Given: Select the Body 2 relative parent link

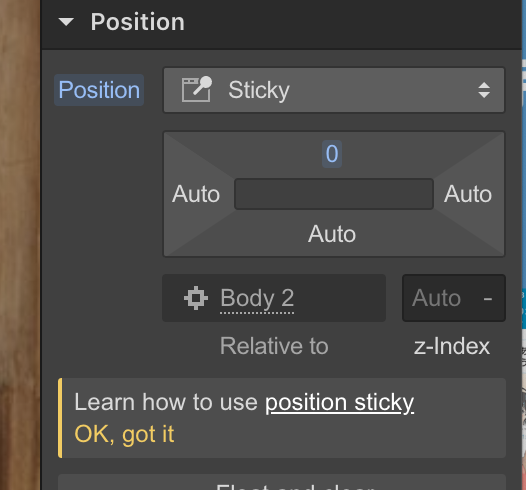Looking at the screenshot, I should pyautogui.click(x=257, y=298).
